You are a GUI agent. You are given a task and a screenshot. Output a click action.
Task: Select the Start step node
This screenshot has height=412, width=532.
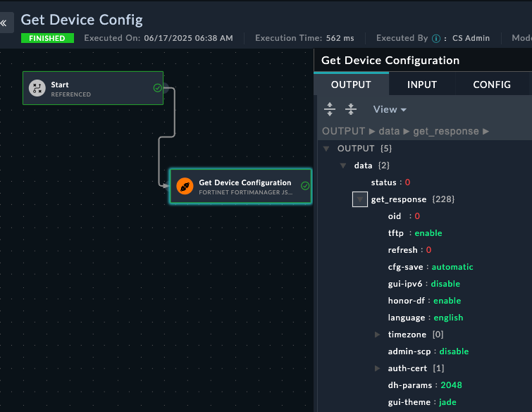(x=93, y=88)
